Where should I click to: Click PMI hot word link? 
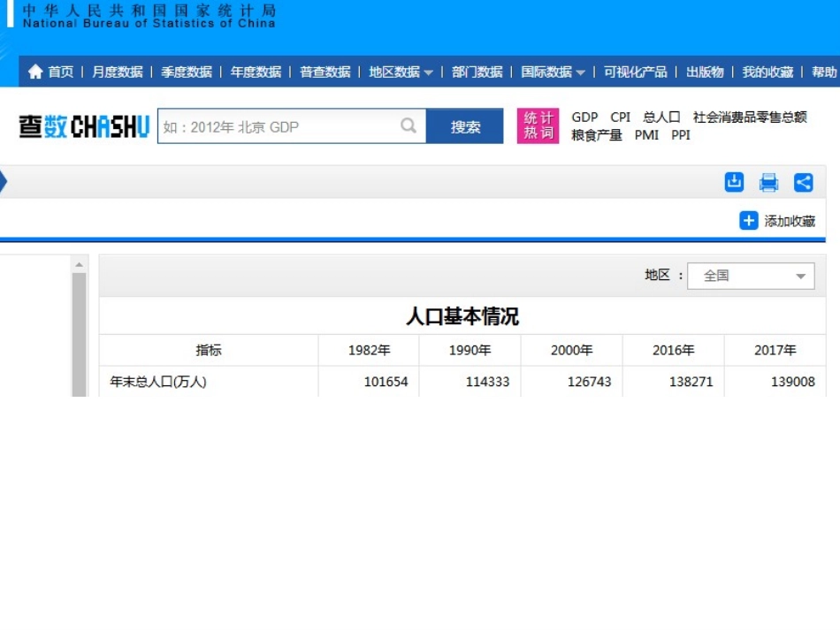(x=646, y=135)
